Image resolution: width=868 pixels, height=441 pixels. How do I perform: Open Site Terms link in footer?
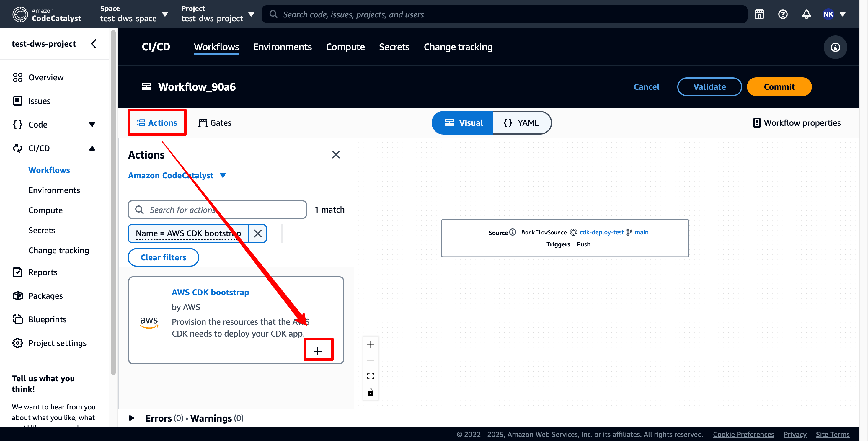tap(832, 434)
